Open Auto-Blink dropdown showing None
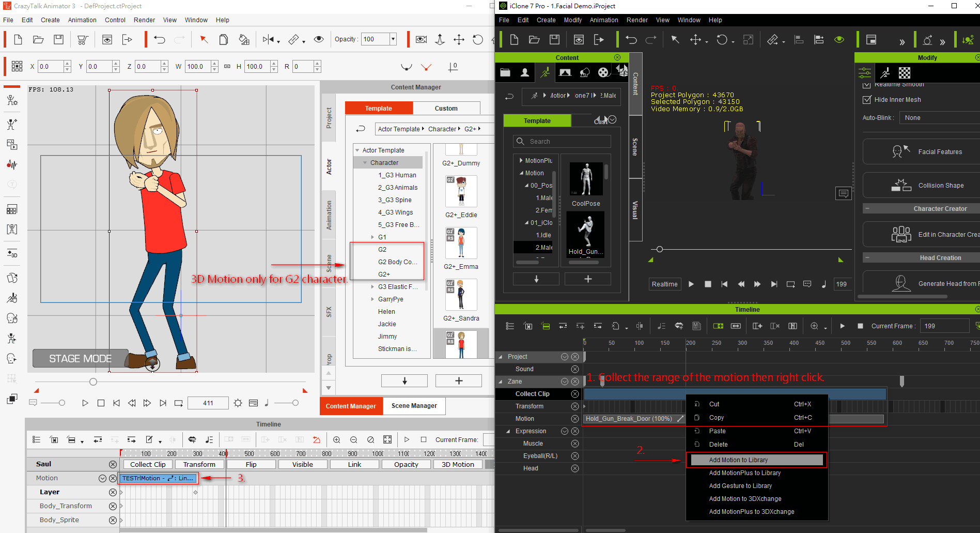This screenshot has height=533, width=980. 939,118
